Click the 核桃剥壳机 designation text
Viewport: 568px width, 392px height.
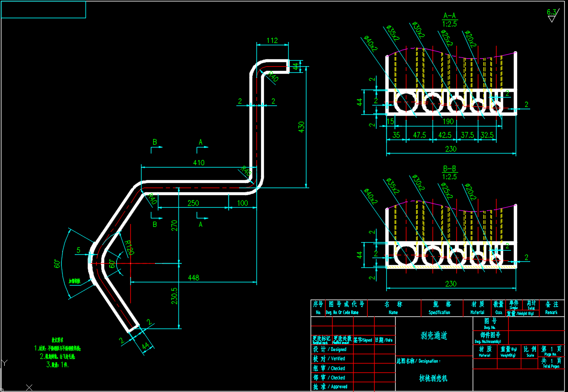[434, 378]
